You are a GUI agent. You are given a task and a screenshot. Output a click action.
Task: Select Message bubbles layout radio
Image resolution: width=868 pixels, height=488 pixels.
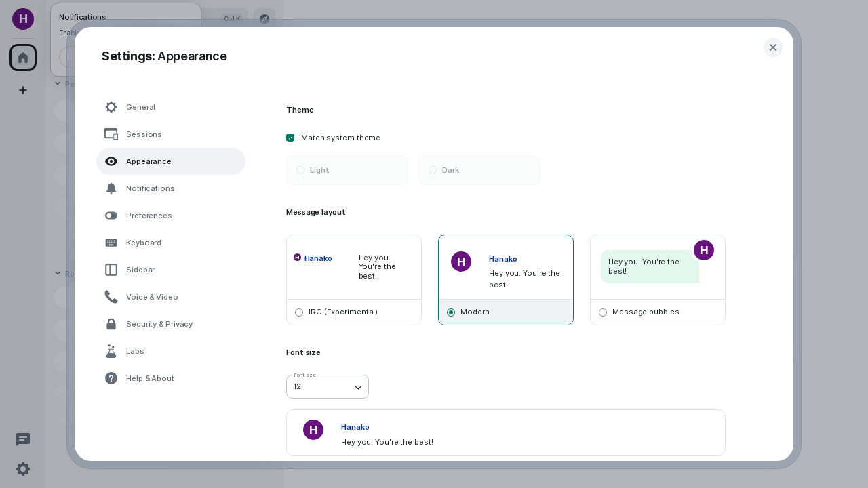(603, 312)
